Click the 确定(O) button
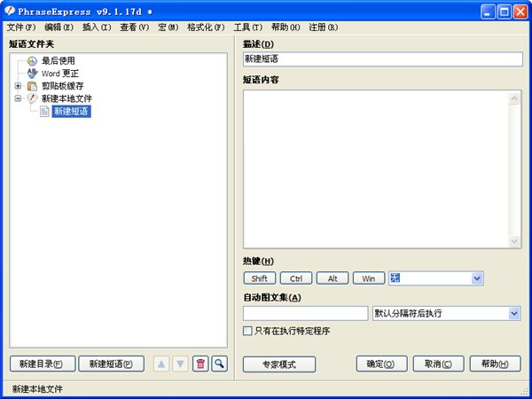Screen dimensions: 532x399 [381, 364]
